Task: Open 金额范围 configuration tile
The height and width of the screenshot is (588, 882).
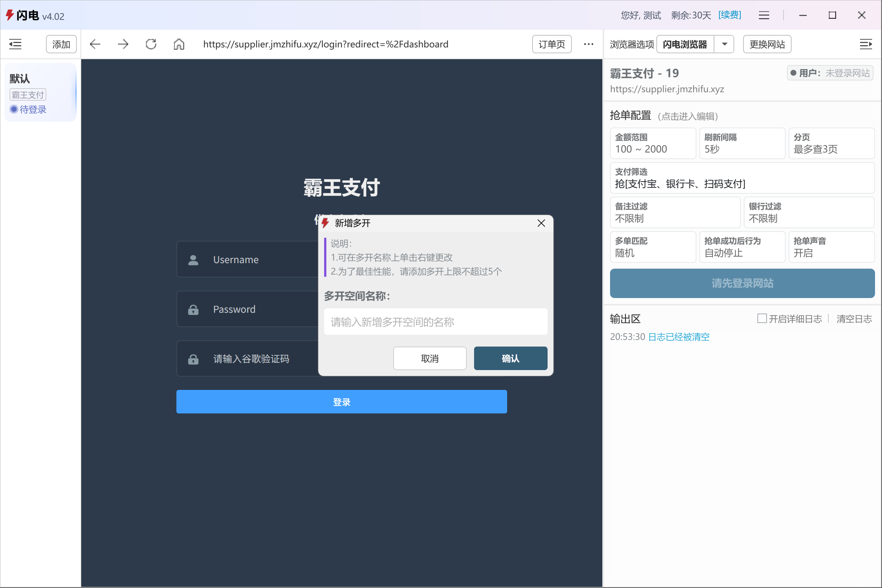Action: [653, 143]
